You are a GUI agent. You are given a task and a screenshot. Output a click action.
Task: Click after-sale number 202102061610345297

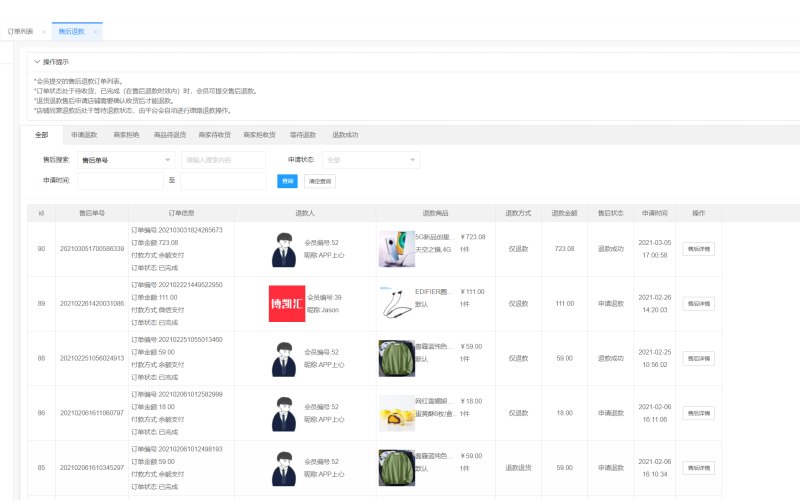[x=92, y=468]
